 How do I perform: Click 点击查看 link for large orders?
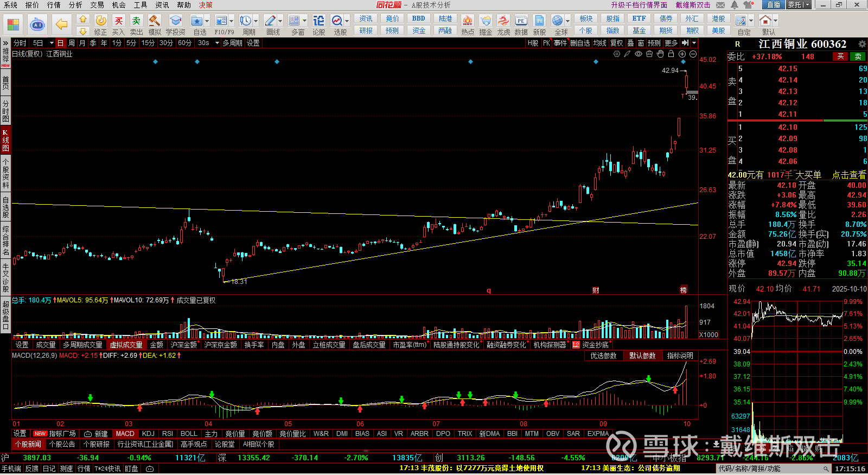click(849, 175)
